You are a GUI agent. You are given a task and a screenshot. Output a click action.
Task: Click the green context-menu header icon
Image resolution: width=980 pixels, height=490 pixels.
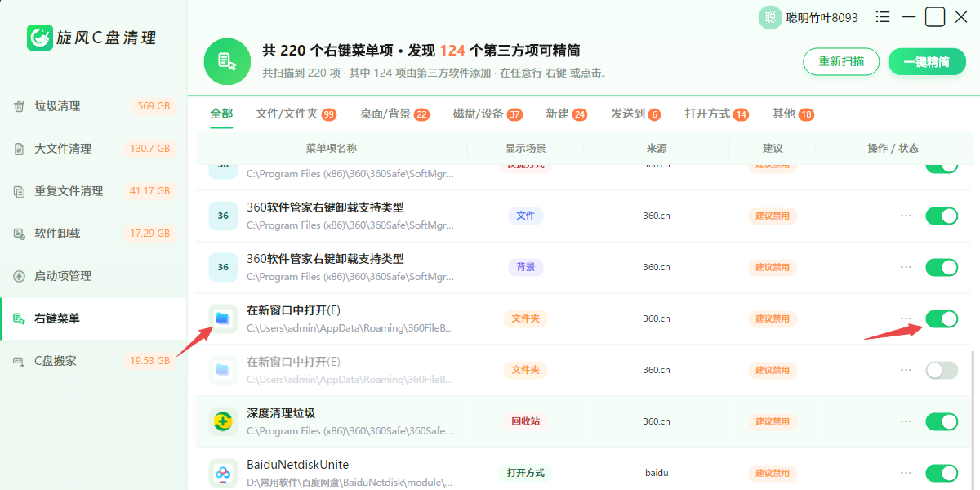(x=227, y=60)
